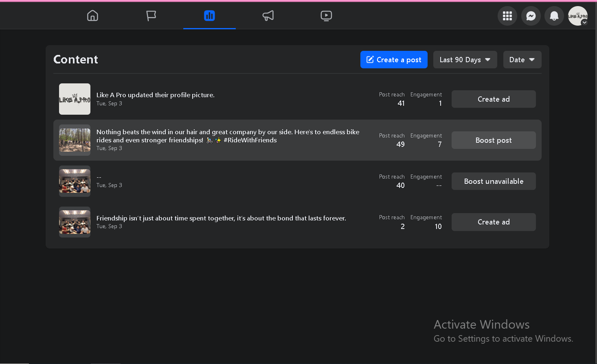
Task: Open the nine-dot grid menu
Action: [507, 16]
